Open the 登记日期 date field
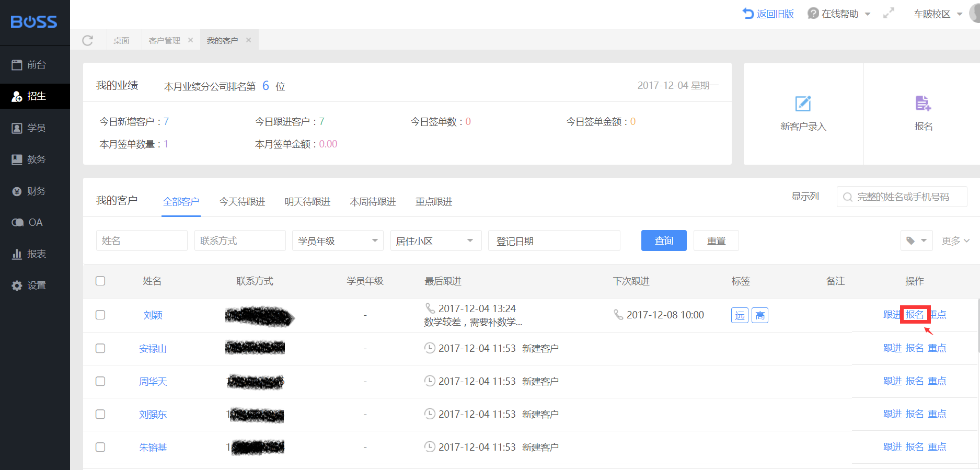The width and height of the screenshot is (980, 470). click(x=554, y=240)
